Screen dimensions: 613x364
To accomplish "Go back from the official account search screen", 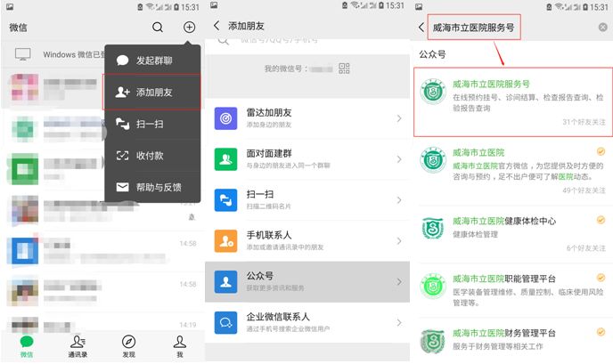I will point(421,27).
